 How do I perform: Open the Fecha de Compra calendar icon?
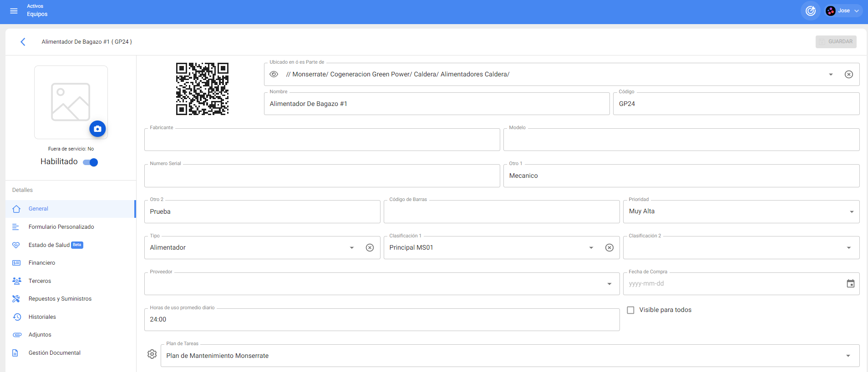tap(850, 284)
